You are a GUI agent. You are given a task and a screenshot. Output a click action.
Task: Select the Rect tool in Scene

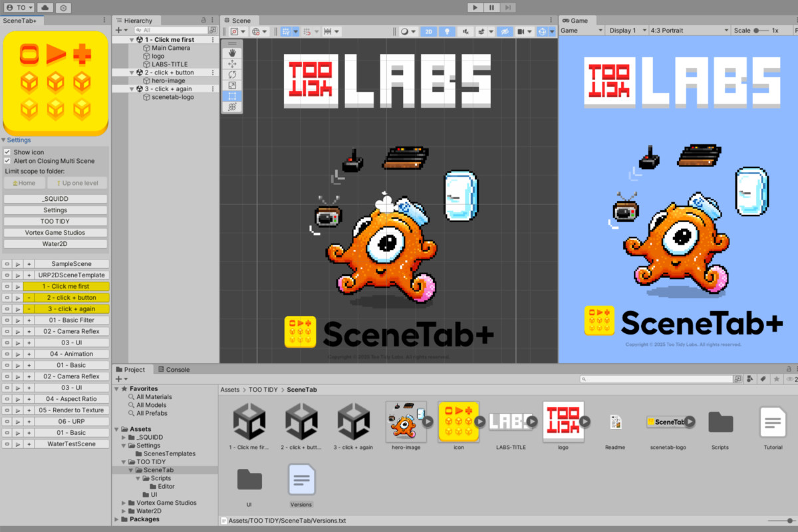(x=232, y=96)
